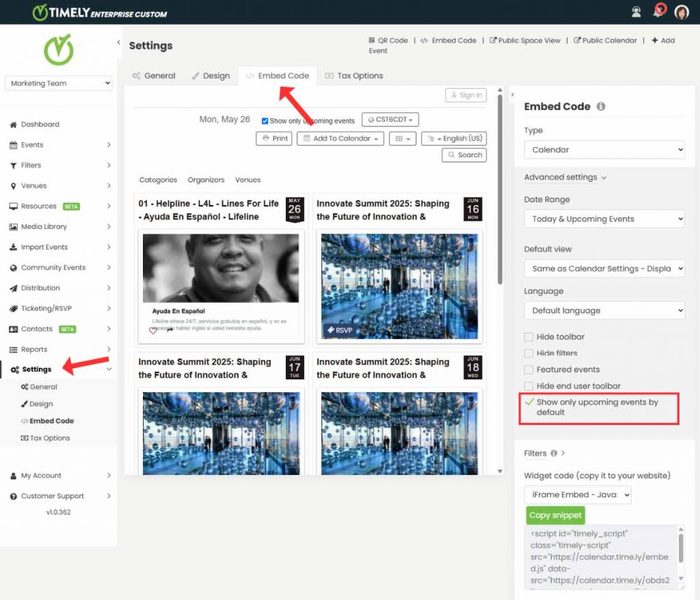Collapse the left sidebar arrow
The width and height of the screenshot is (700, 600).
119,42
